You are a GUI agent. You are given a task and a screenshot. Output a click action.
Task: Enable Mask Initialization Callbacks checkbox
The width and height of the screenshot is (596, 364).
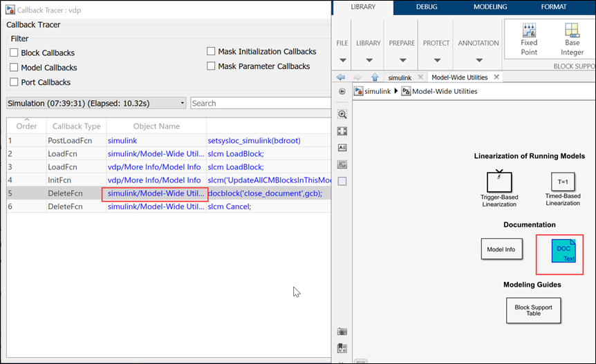(x=211, y=51)
